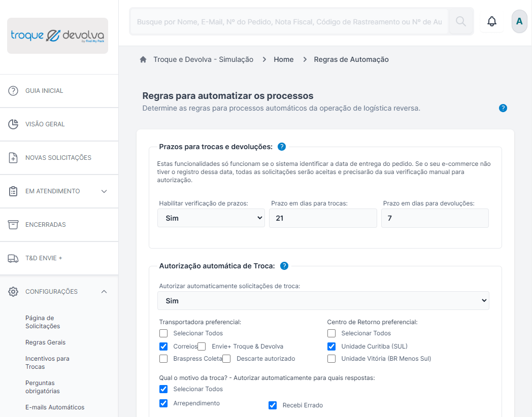Screen dimensions: 532x417
Task: Enable the Braspress Coleta checkbox
Action: pos(163,359)
